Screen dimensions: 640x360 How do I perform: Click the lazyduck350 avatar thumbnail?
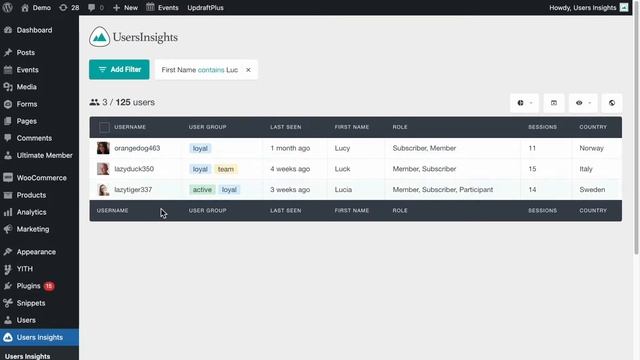click(x=103, y=169)
